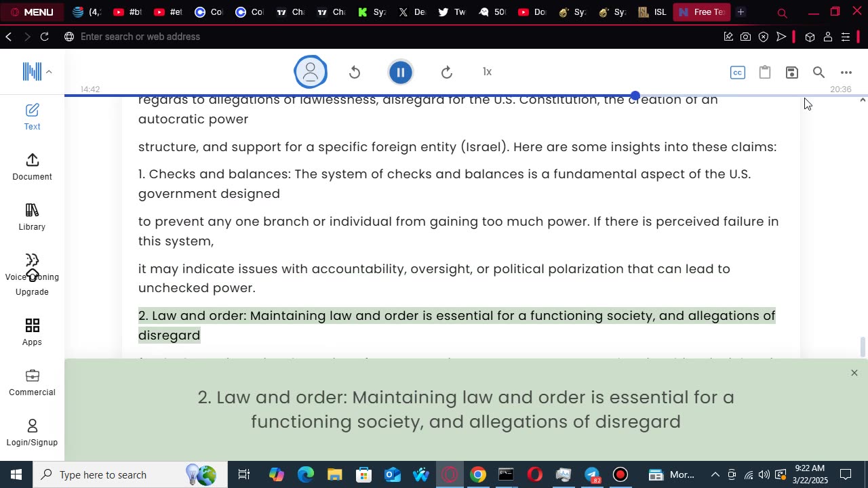
Task: Open the Opera MENU button
Action: (x=32, y=12)
